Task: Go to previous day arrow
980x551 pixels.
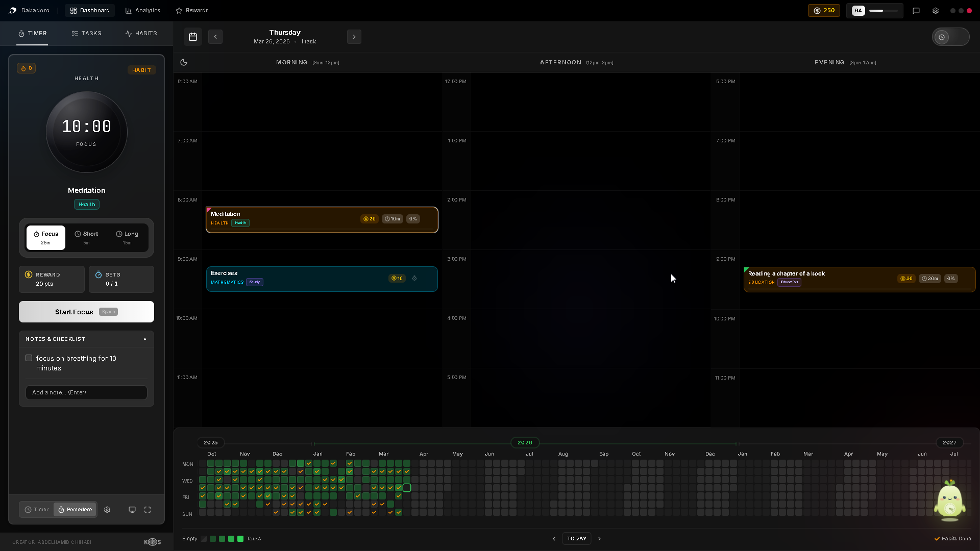Action: (215, 37)
